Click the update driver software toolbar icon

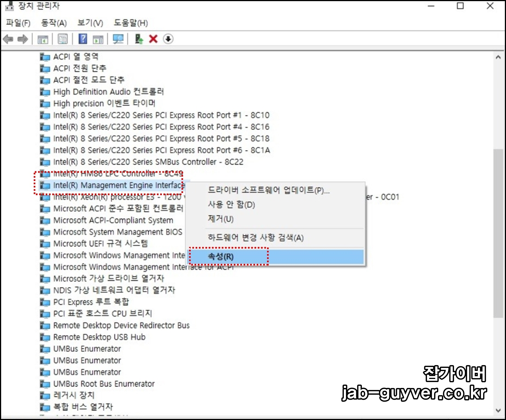click(x=139, y=39)
